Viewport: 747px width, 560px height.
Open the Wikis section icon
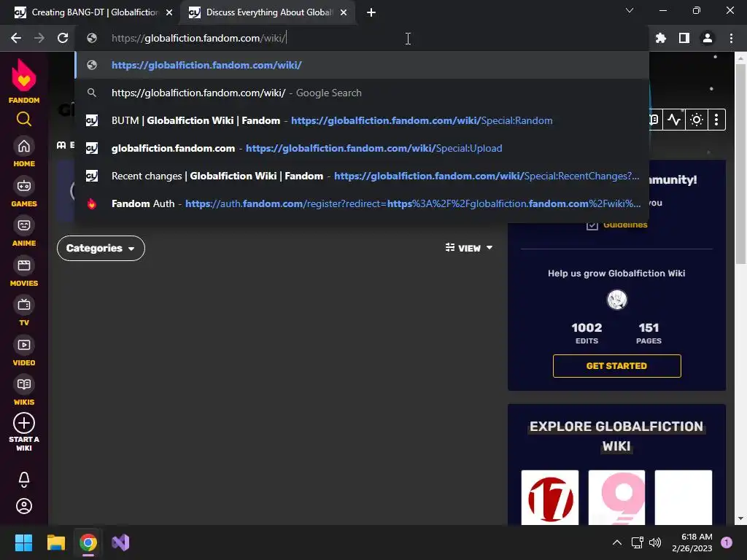pyautogui.click(x=24, y=384)
